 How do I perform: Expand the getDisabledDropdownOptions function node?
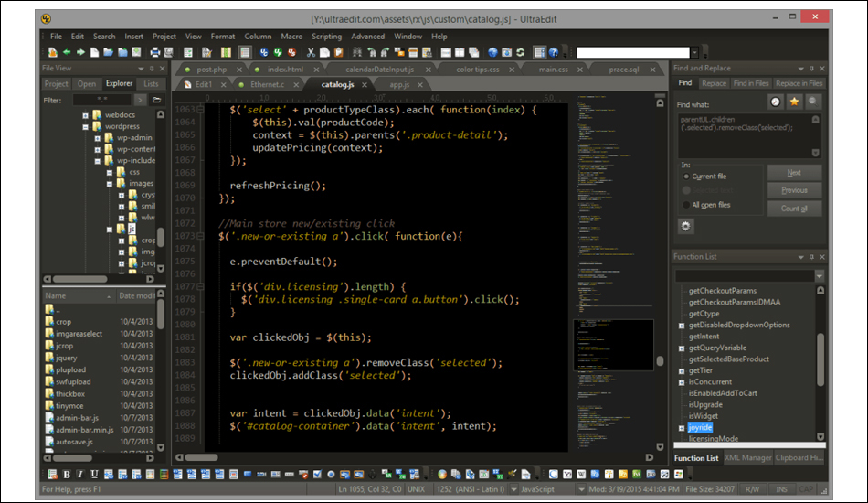[682, 326]
